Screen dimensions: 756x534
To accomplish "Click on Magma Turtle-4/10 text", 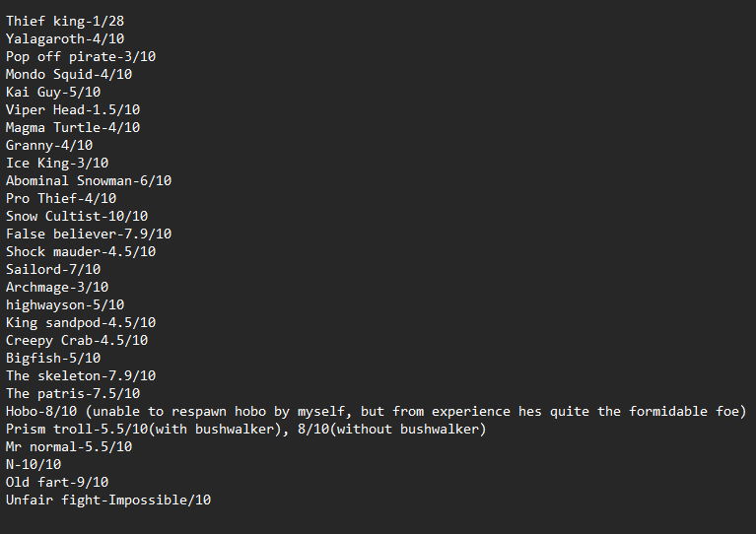I will click(x=73, y=128).
